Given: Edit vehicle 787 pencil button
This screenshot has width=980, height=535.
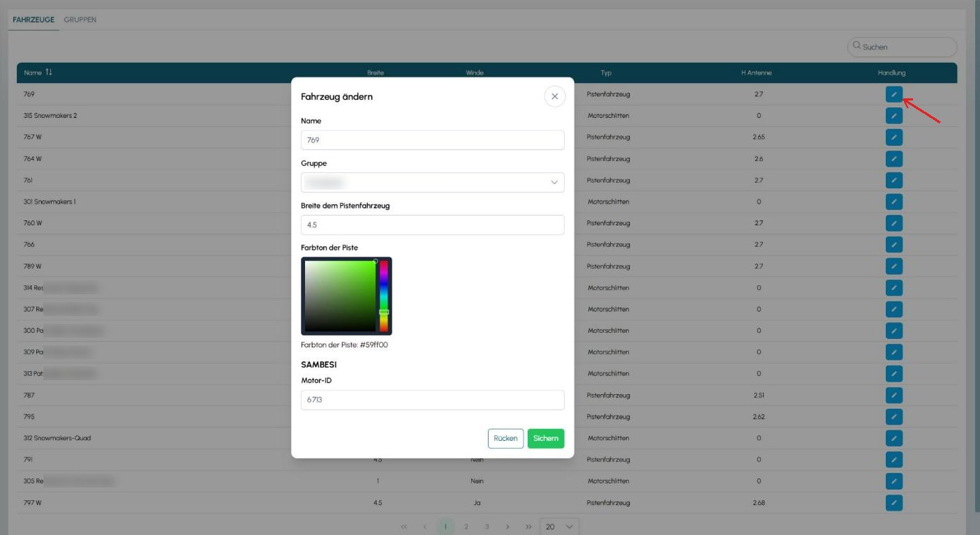Looking at the screenshot, I should 893,395.
